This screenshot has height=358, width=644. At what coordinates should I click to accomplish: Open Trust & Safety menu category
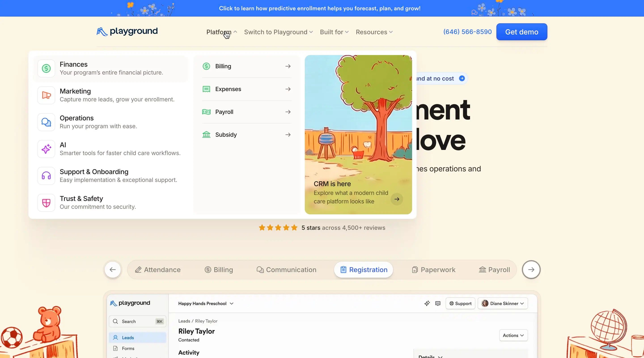(x=110, y=203)
